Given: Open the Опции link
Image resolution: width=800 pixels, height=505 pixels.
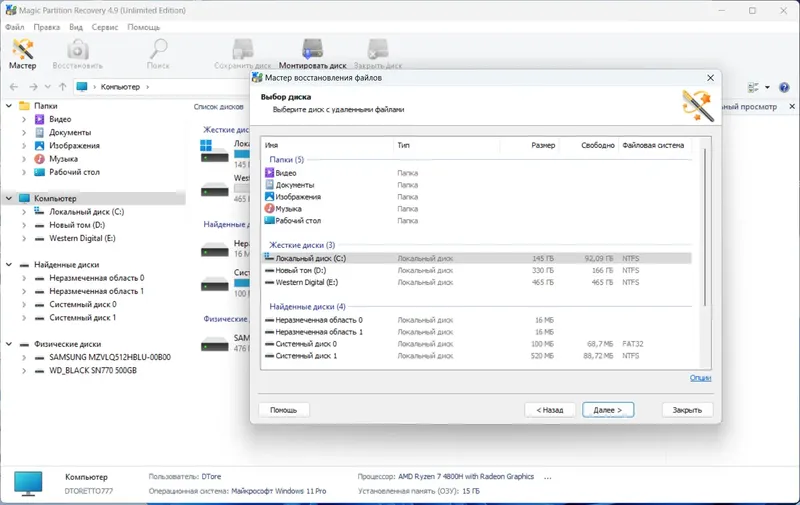Looking at the screenshot, I should 700,378.
